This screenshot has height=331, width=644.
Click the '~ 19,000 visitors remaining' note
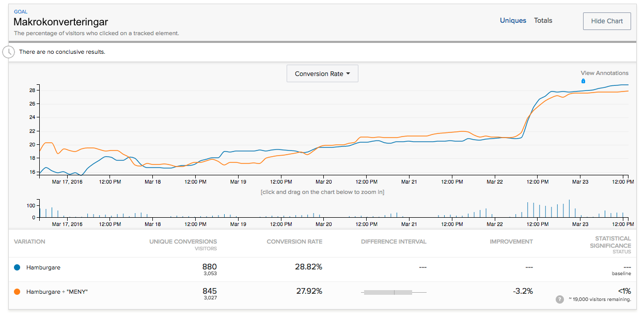(600, 299)
